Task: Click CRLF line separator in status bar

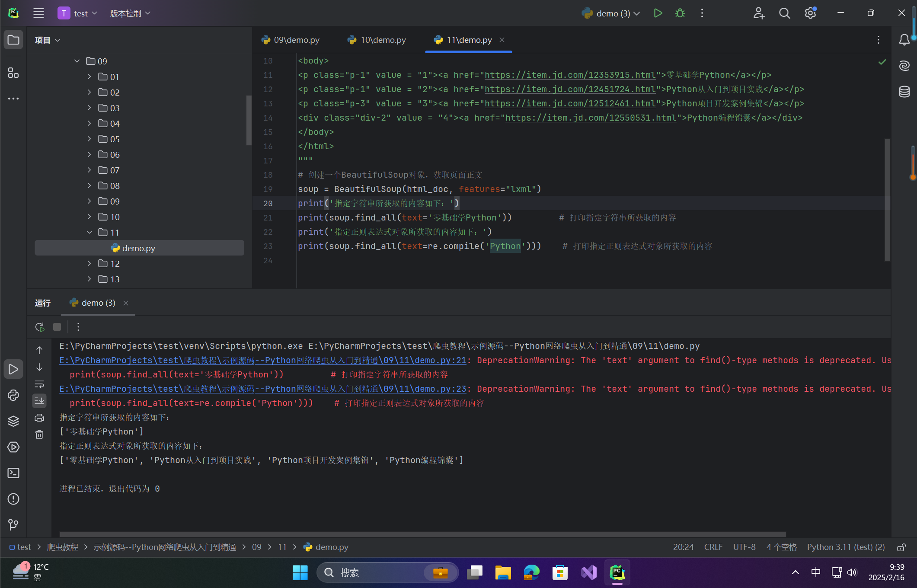Action: point(713,547)
